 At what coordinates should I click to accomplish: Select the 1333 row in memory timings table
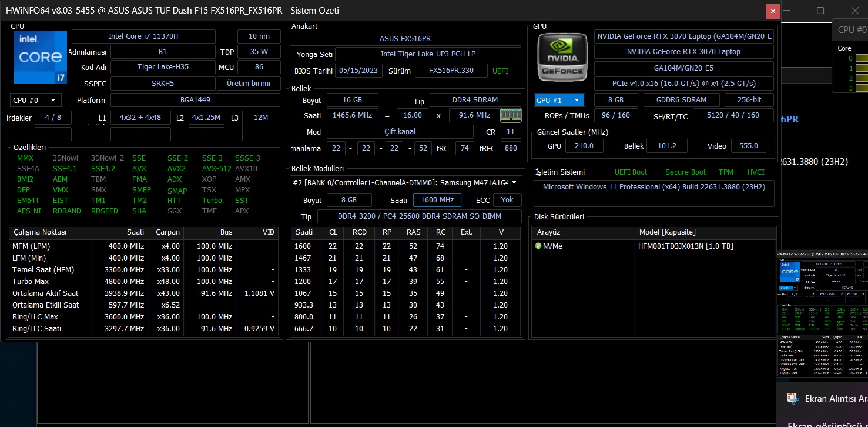pos(405,270)
